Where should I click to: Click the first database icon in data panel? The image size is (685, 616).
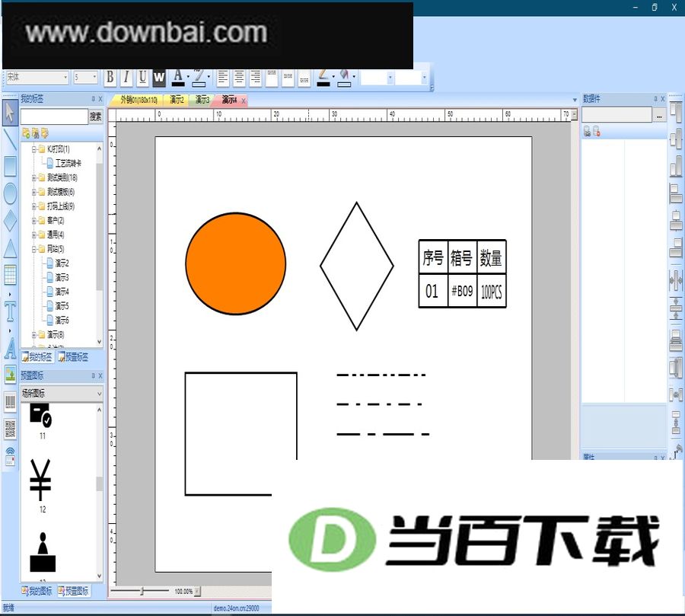pyautogui.click(x=587, y=131)
